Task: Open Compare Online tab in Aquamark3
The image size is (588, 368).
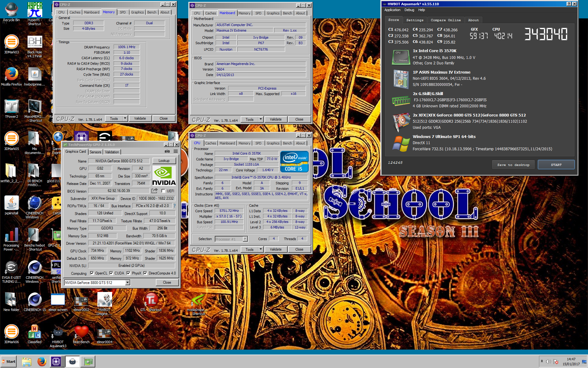Action: click(x=446, y=20)
